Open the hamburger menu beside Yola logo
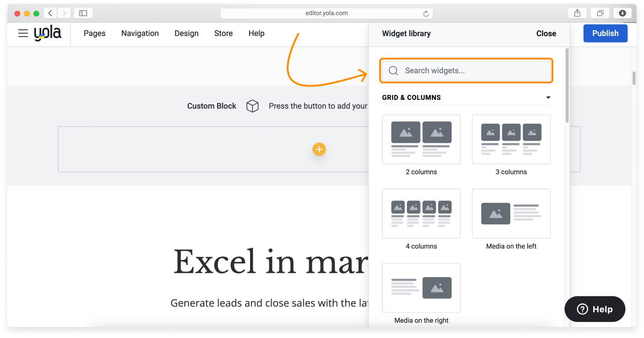Viewport: 644px width, 338px height. (x=23, y=33)
